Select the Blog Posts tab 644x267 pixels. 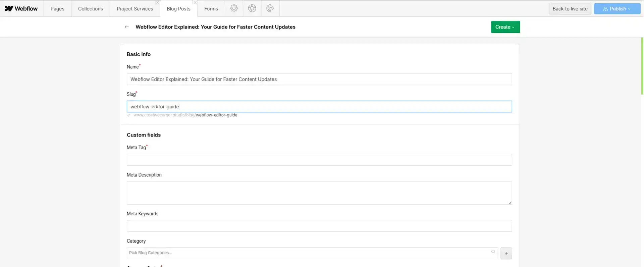pos(178,8)
